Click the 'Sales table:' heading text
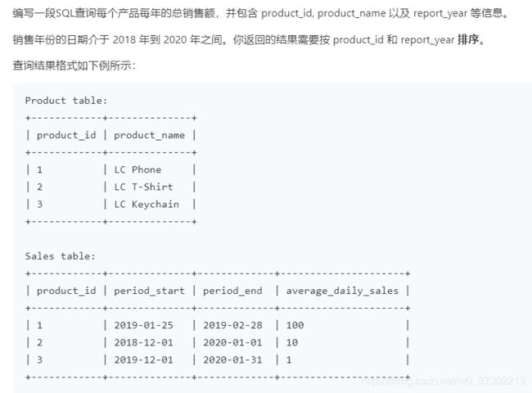The width and height of the screenshot is (532, 393). click(60, 256)
